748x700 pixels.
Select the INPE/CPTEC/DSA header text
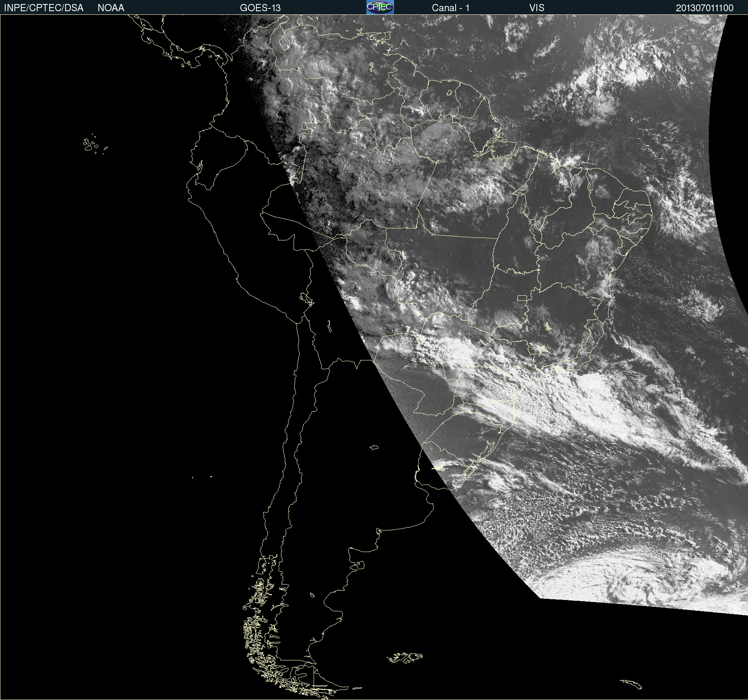coord(44,8)
